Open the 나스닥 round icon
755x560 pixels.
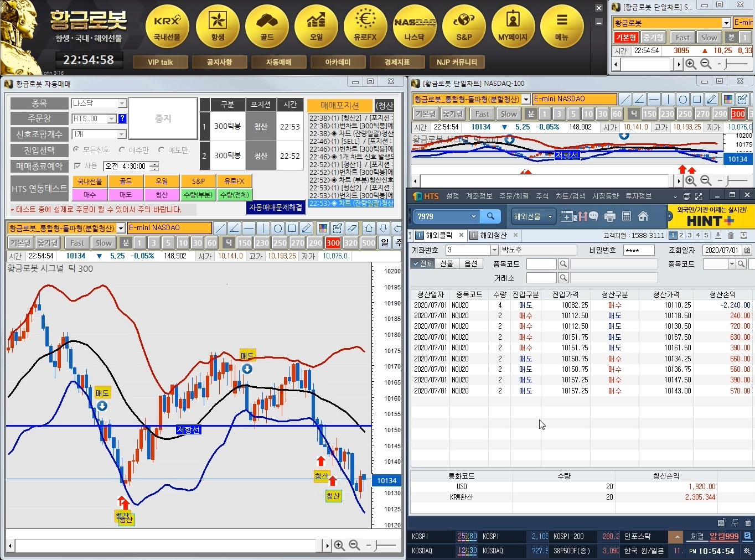click(x=415, y=27)
